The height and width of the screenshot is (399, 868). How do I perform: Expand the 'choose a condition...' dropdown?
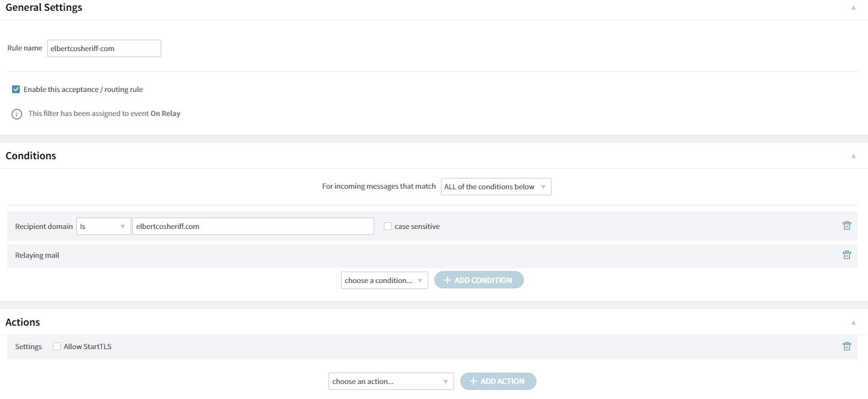(384, 281)
